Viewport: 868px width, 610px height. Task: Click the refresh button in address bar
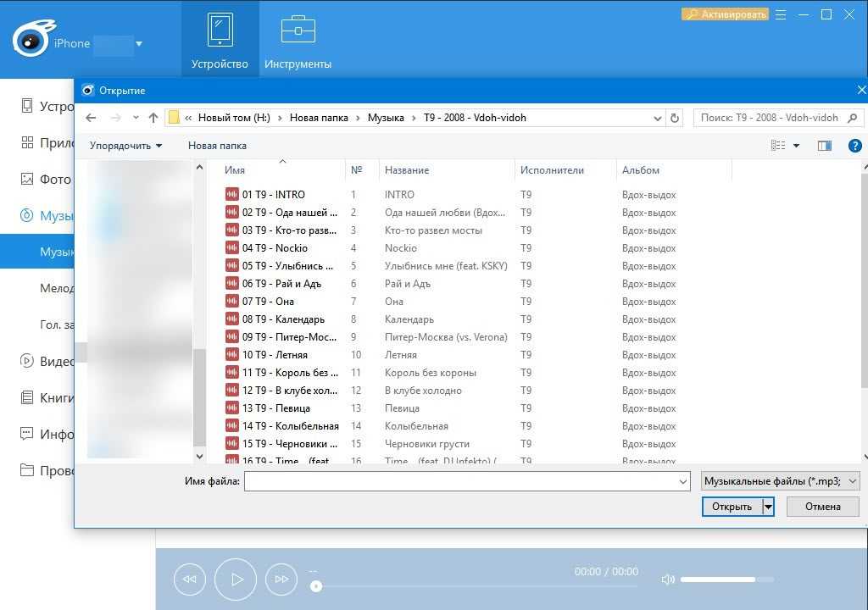click(x=674, y=118)
